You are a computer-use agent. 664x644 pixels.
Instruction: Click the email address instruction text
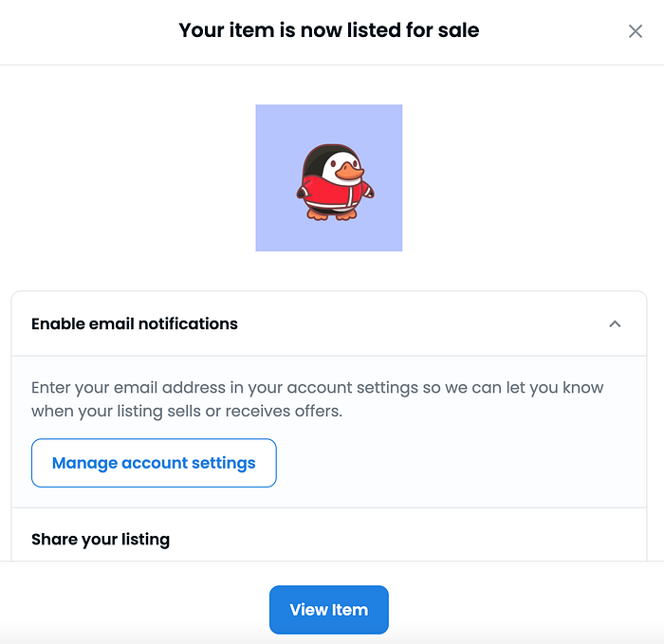click(317, 388)
